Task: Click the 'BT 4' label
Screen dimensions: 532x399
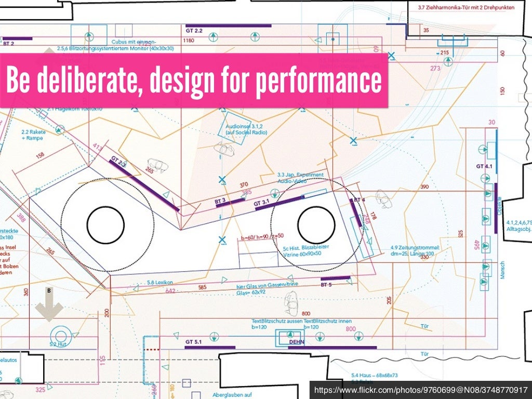Action: pyautogui.click(x=360, y=200)
